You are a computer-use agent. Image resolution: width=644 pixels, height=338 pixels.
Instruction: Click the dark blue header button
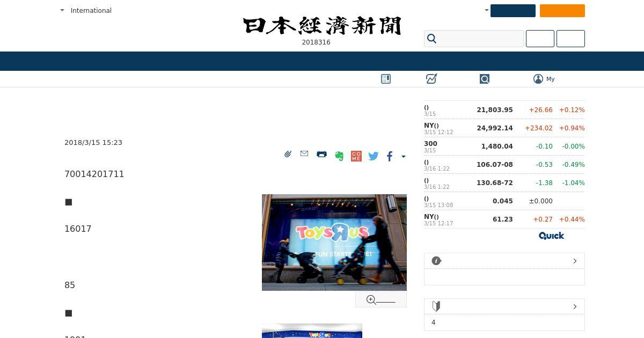(513, 11)
